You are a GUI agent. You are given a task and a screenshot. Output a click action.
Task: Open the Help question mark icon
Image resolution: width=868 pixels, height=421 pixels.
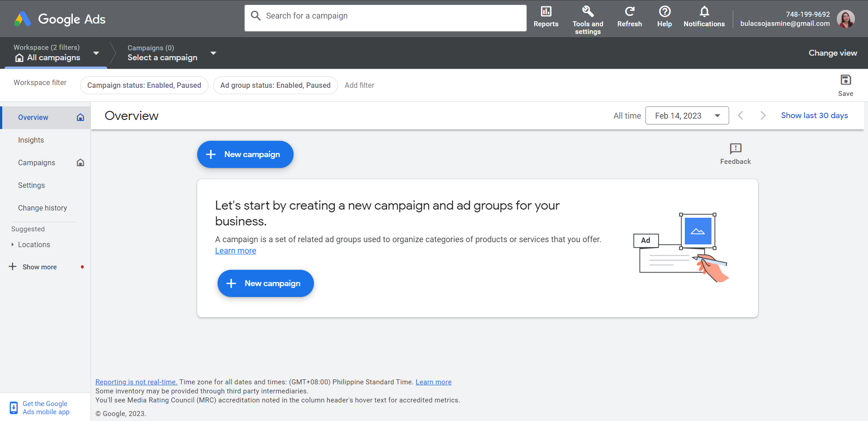point(664,11)
